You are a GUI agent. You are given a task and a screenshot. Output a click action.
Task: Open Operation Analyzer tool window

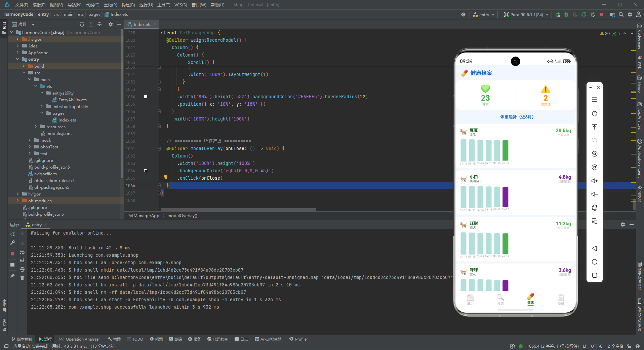tap(80, 339)
